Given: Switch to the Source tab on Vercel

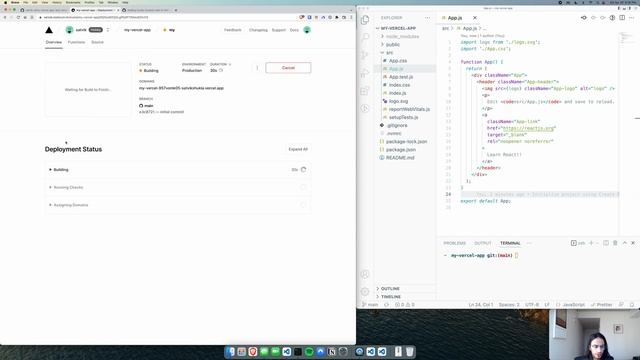Looking at the screenshot, I should tap(97, 42).
